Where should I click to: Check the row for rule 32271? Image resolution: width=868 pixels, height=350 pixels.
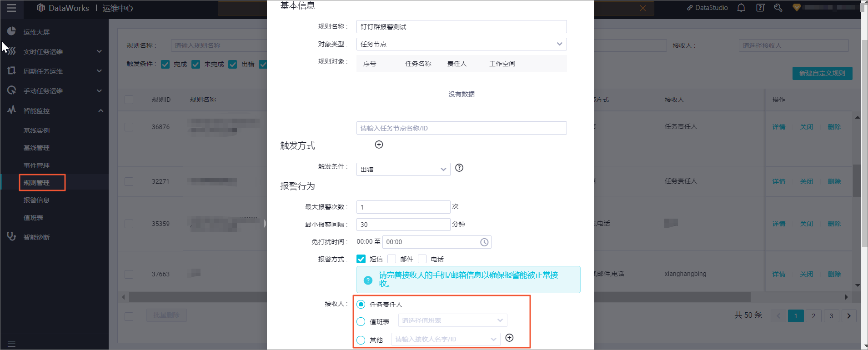tap(129, 181)
